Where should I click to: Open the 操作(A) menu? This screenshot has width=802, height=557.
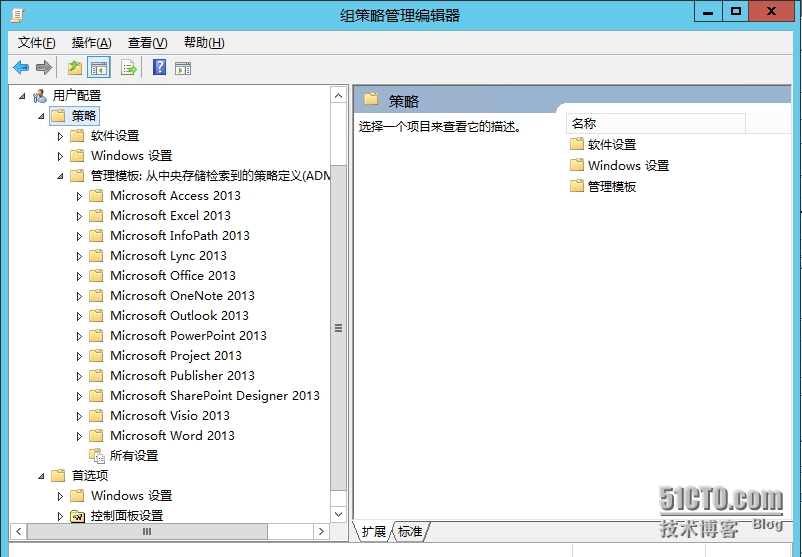92,43
